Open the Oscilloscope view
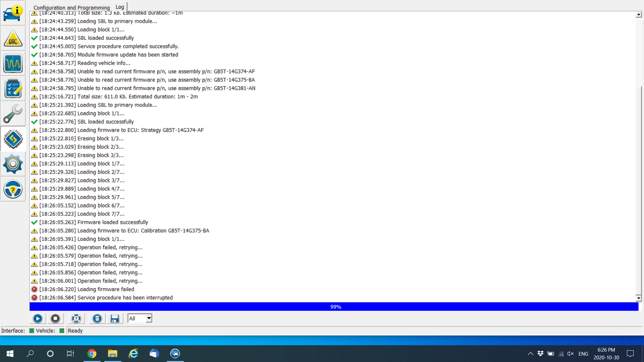644x362 pixels. pyautogui.click(x=13, y=63)
